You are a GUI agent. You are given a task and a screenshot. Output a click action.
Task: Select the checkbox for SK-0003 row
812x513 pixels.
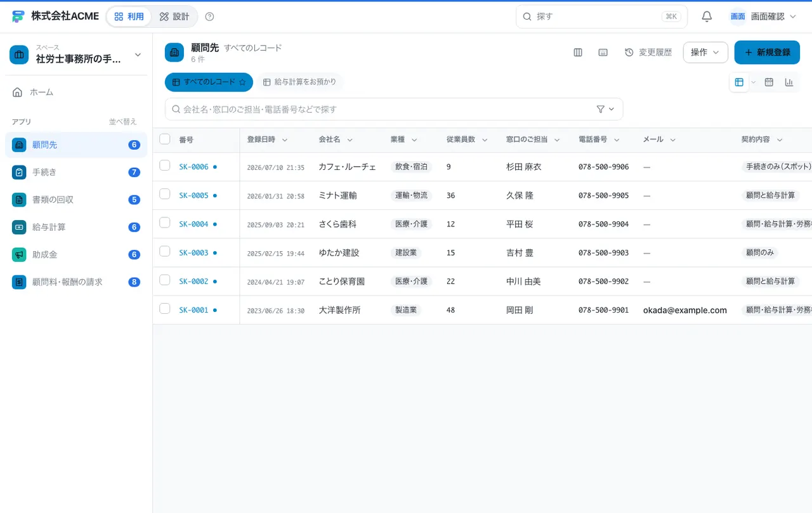[x=165, y=251]
